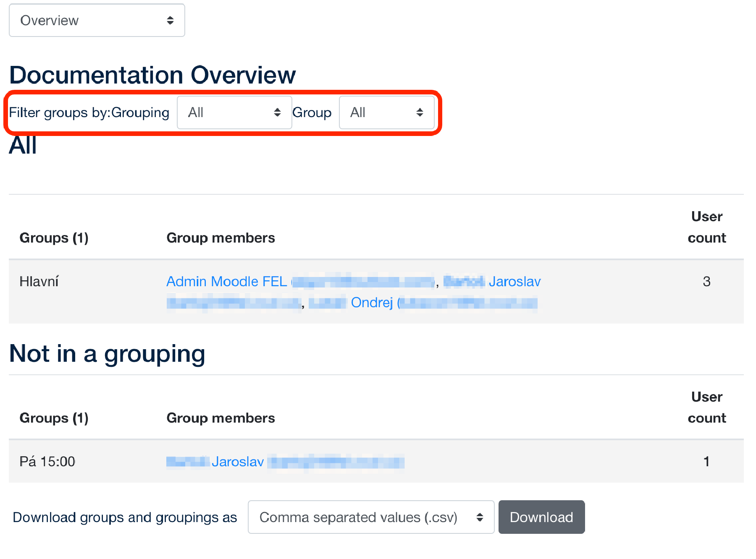Click the Download button
Screen dimensions: 756x559
point(541,517)
